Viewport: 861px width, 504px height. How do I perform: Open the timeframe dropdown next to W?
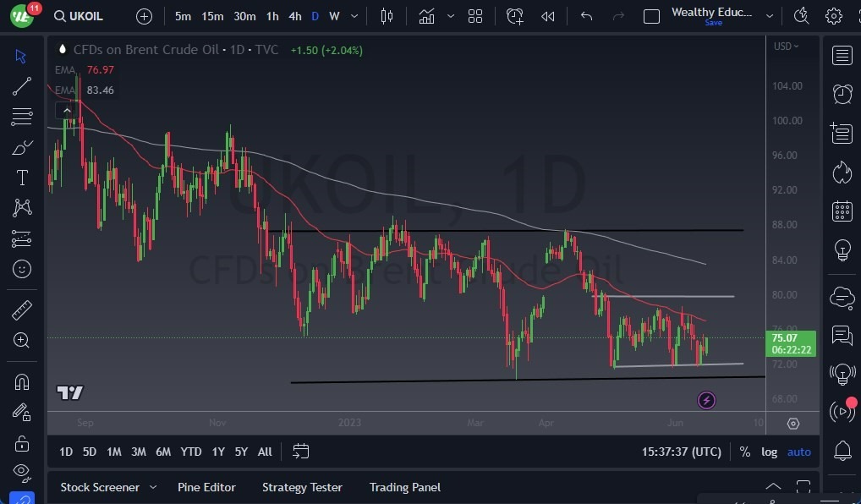354,15
